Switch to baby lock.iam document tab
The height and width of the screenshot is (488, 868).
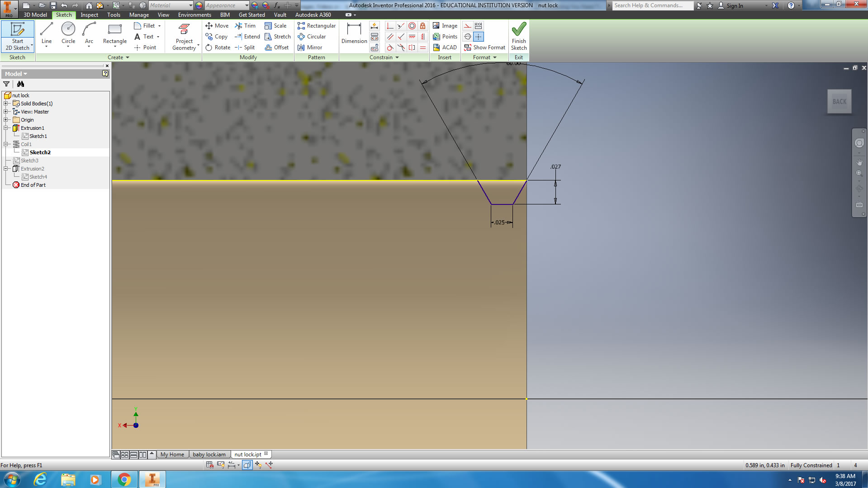tap(209, 455)
